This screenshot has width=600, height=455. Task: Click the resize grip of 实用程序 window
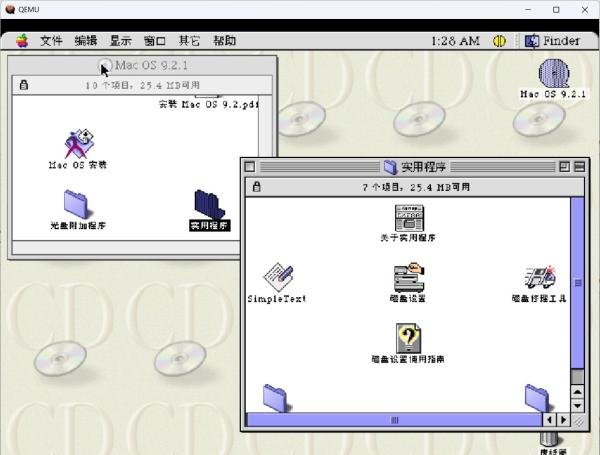click(x=578, y=421)
